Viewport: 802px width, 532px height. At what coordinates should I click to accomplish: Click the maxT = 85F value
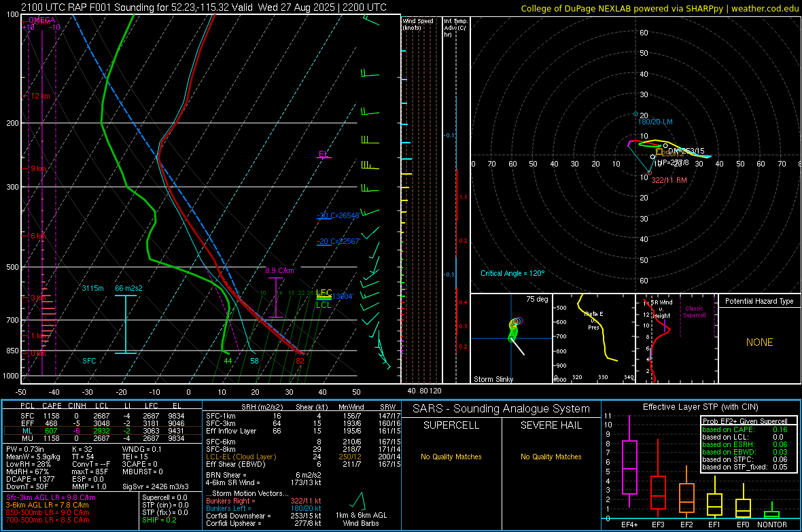tap(90, 472)
